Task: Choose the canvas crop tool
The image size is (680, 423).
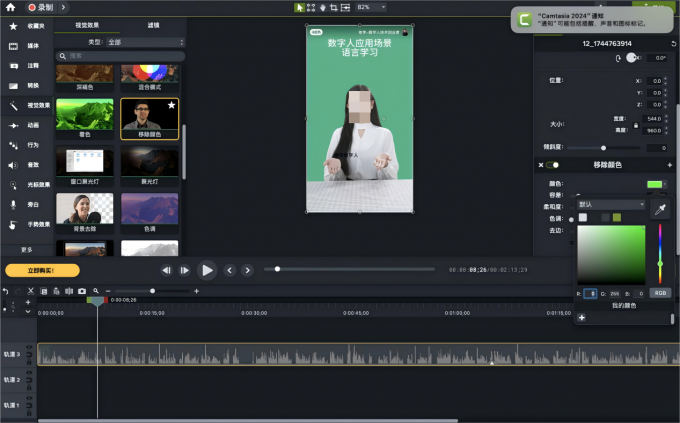Action: tap(334, 7)
